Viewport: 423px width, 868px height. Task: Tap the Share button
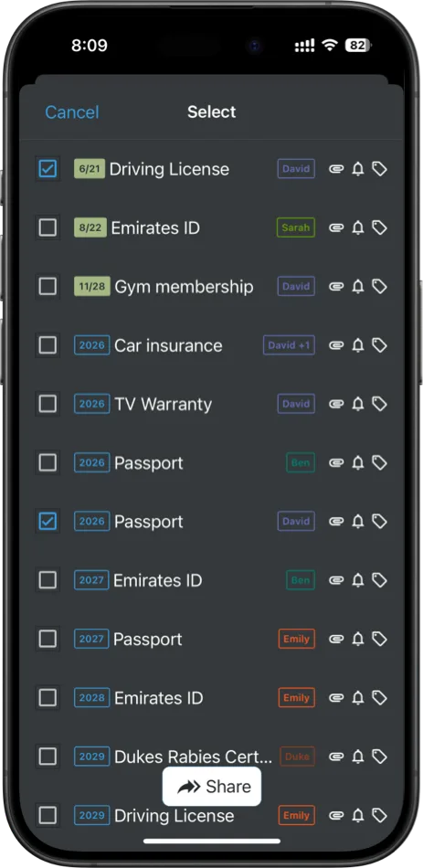click(x=212, y=787)
